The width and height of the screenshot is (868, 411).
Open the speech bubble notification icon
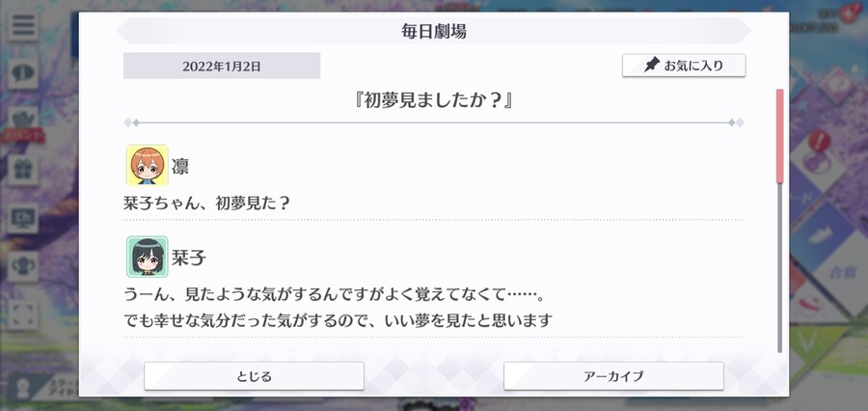tap(23, 73)
